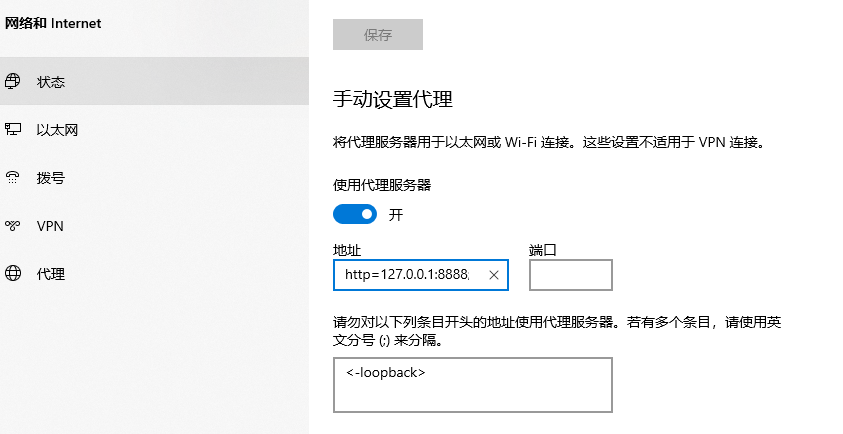The width and height of the screenshot is (843, 434).
Task: Click the 网络和 Internet header title
Action: [53, 23]
